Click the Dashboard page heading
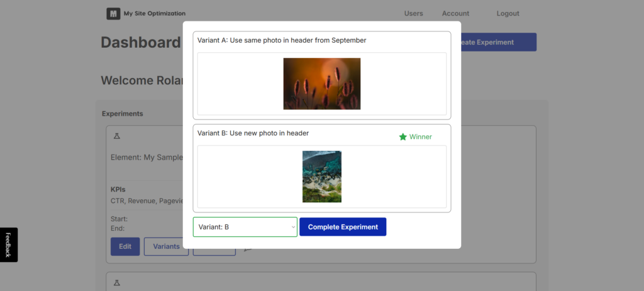This screenshot has height=291, width=644. pyautogui.click(x=140, y=43)
